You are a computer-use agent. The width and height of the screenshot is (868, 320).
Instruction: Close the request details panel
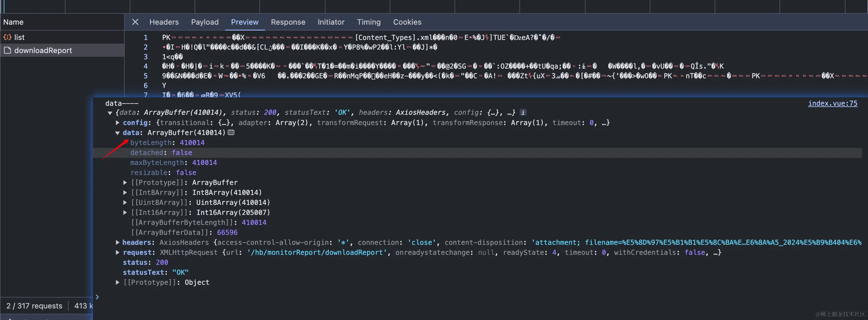click(135, 22)
